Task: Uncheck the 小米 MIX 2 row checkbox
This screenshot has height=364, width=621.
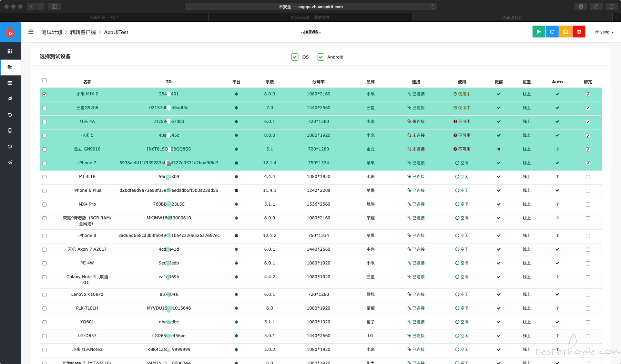Action: 44,94
